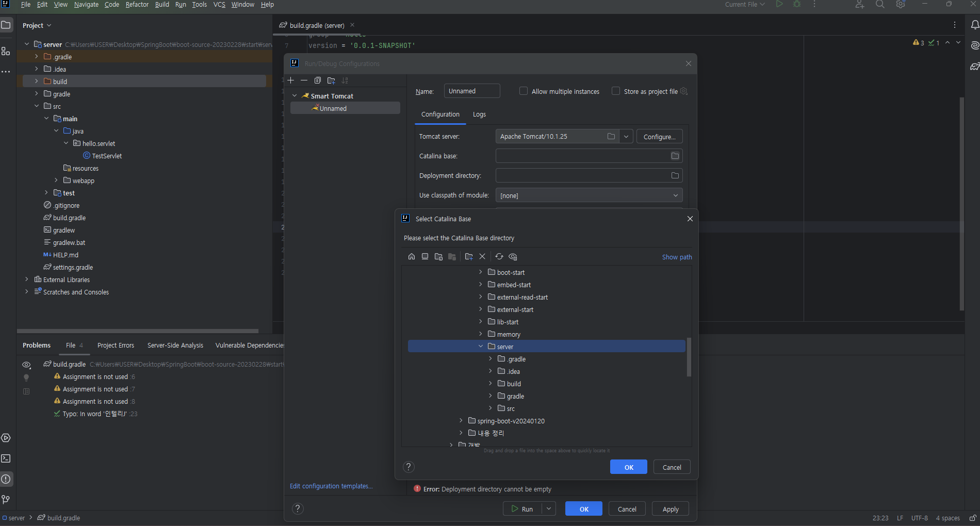Expand the memory folder in chooser
The width and height of the screenshot is (980, 526).
pyautogui.click(x=481, y=334)
